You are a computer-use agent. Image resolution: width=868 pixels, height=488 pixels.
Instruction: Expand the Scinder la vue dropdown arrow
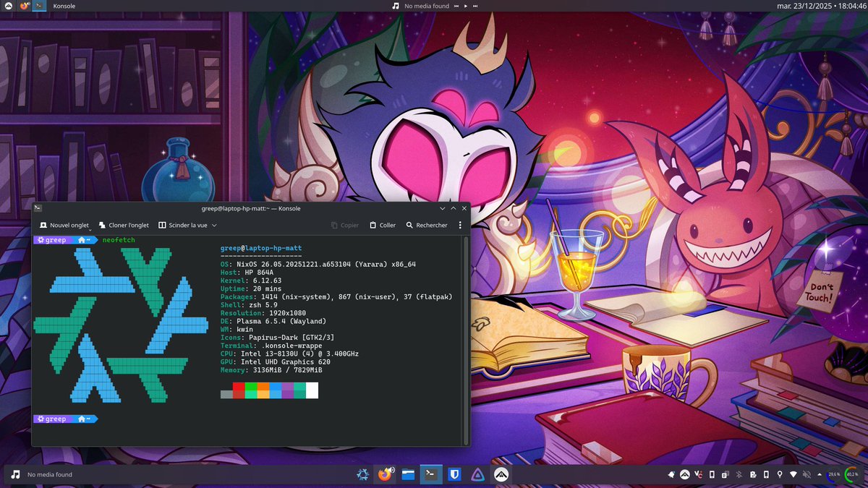[215, 225]
